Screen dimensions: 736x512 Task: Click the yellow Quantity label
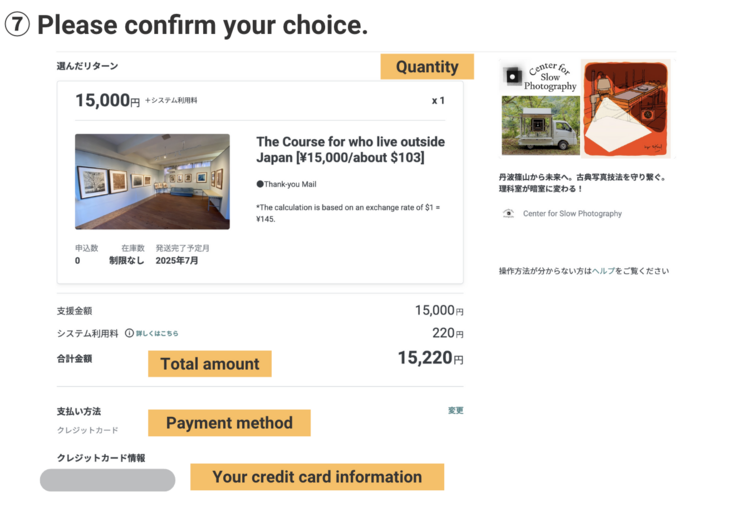[427, 67]
